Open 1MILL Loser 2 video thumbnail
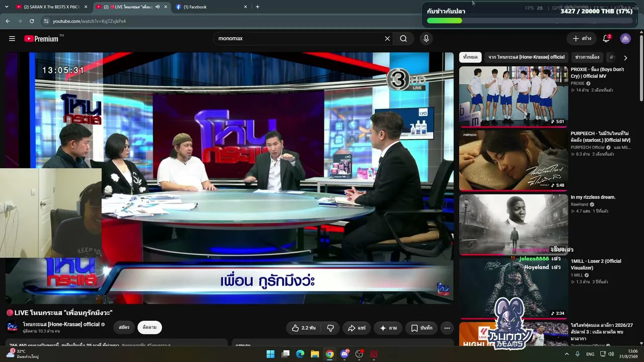The height and width of the screenshot is (362, 644). click(x=514, y=288)
